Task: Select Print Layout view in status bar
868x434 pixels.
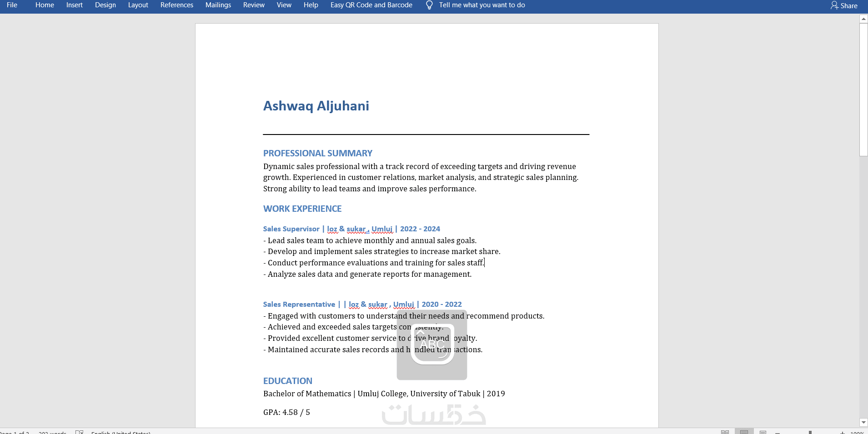Action: [x=744, y=432]
